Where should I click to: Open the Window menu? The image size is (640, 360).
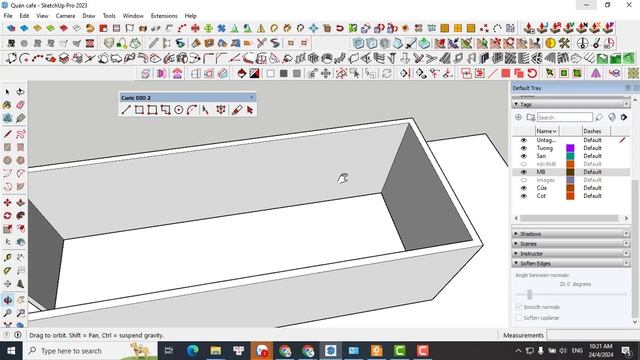point(133,16)
